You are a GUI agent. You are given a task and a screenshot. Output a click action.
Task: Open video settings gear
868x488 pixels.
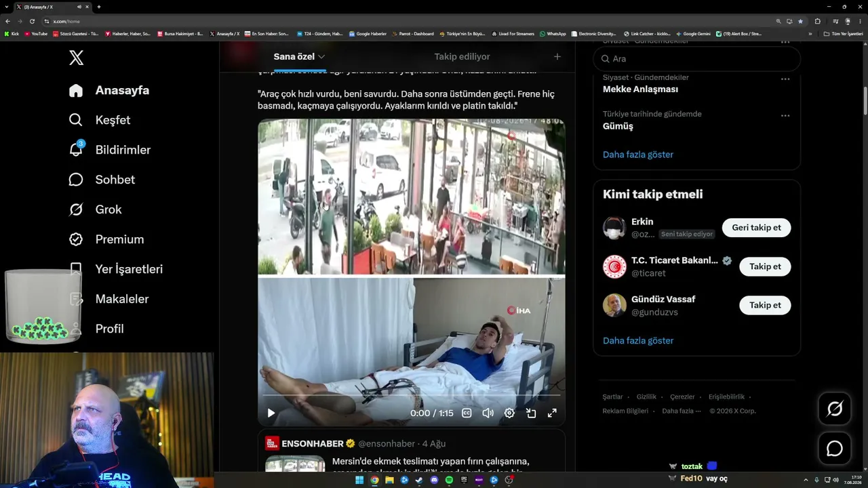click(x=509, y=413)
